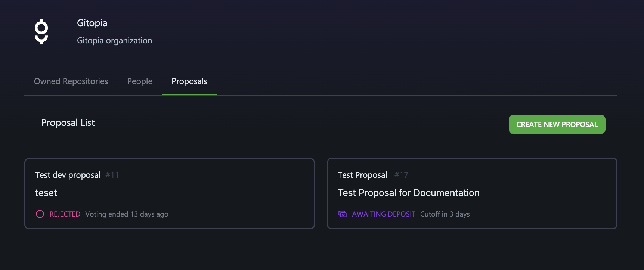Click the awaiting deposit purple icon

click(x=343, y=214)
